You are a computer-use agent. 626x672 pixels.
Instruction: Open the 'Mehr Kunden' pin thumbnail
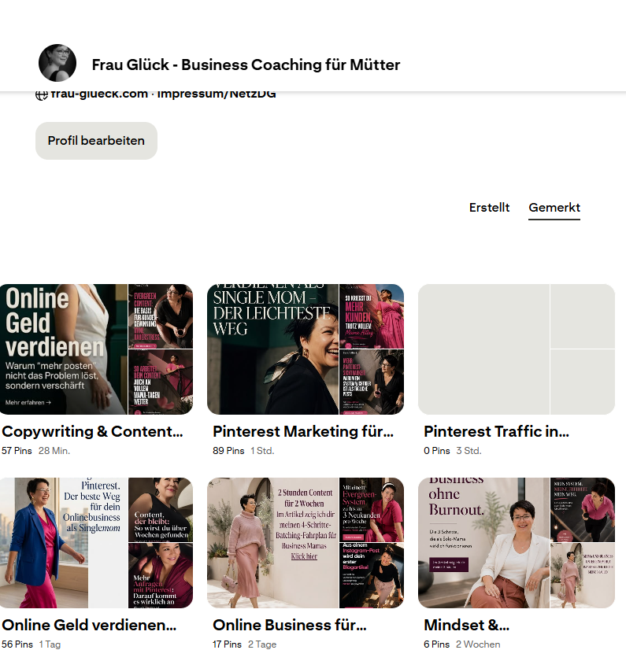[372, 316]
